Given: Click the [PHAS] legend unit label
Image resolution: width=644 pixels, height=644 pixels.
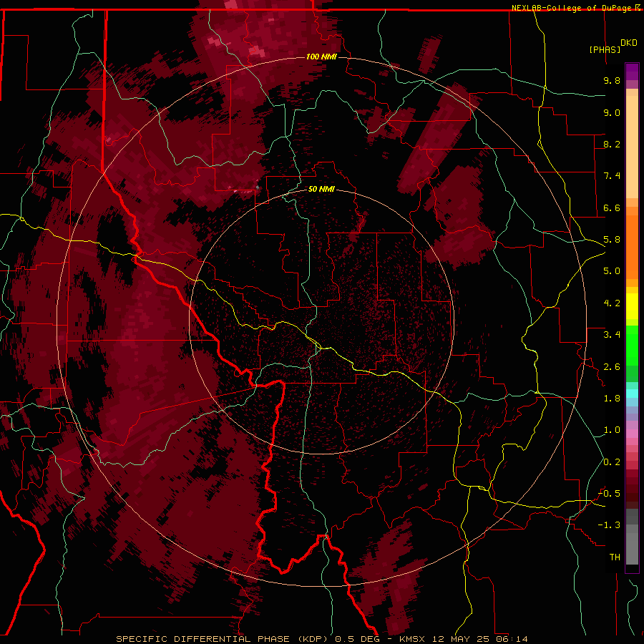Looking at the screenshot, I should click(x=605, y=49).
